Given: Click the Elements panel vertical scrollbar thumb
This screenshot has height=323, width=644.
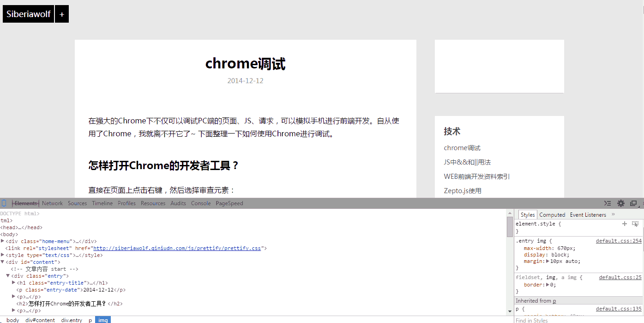Looking at the screenshot, I should (x=510, y=227).
